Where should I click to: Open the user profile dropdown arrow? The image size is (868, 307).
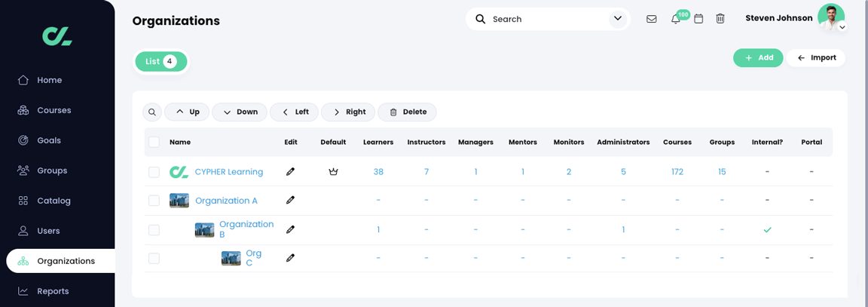pyautogui.click(x=842, y=27)
